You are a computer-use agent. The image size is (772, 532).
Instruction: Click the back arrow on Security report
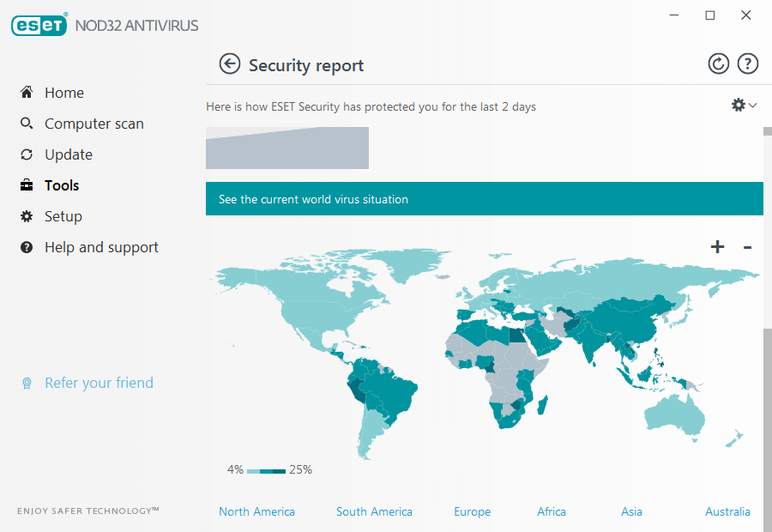pyautogui.click(x=230, y=63)
